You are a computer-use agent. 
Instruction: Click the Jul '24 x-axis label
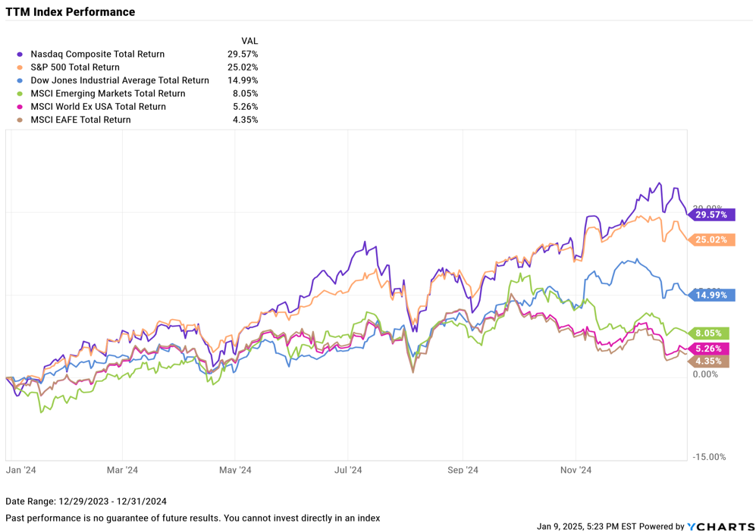pos(348,470)
